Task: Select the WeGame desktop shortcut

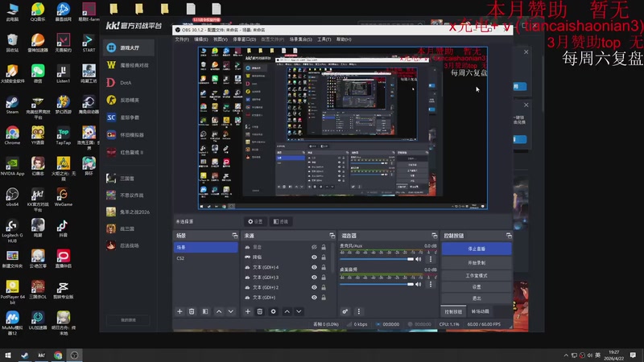Action: click(64, 197)
